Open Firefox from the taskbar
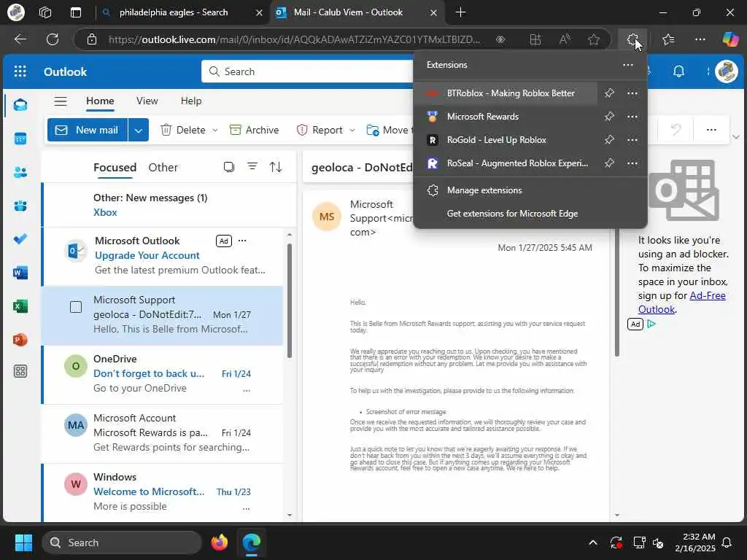747x560 pixels. tap(219, 542)
